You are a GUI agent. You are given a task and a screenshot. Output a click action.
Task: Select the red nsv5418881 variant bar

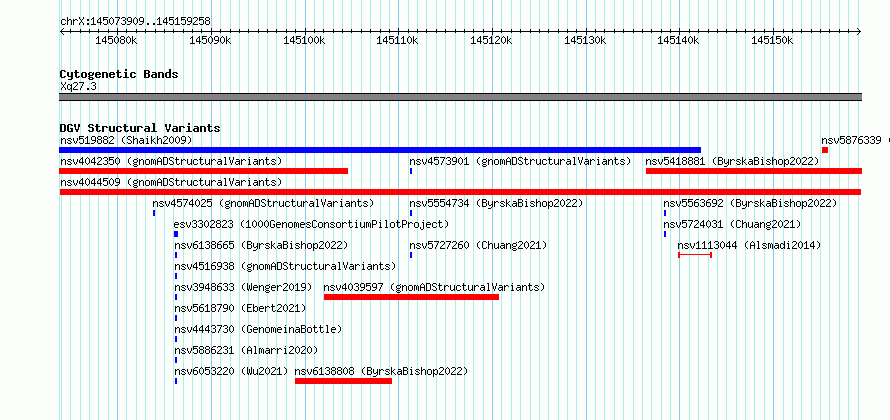[x=754, y=171]
